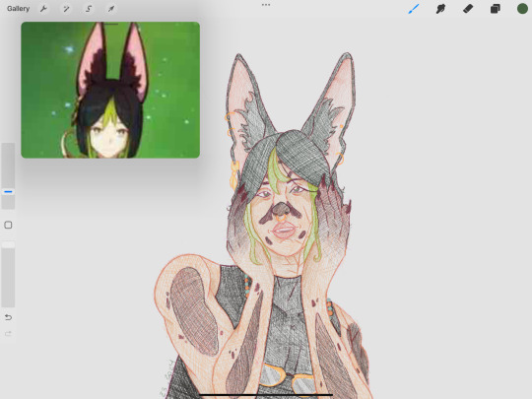Redo the last undone action

tap(8, 334)
